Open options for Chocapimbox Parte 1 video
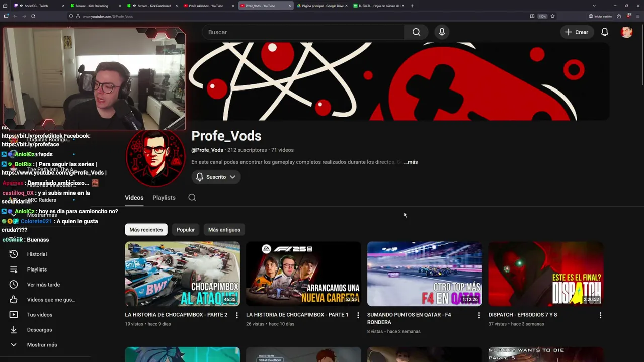This screenshot has width=644, height=362. coord(358,315)
